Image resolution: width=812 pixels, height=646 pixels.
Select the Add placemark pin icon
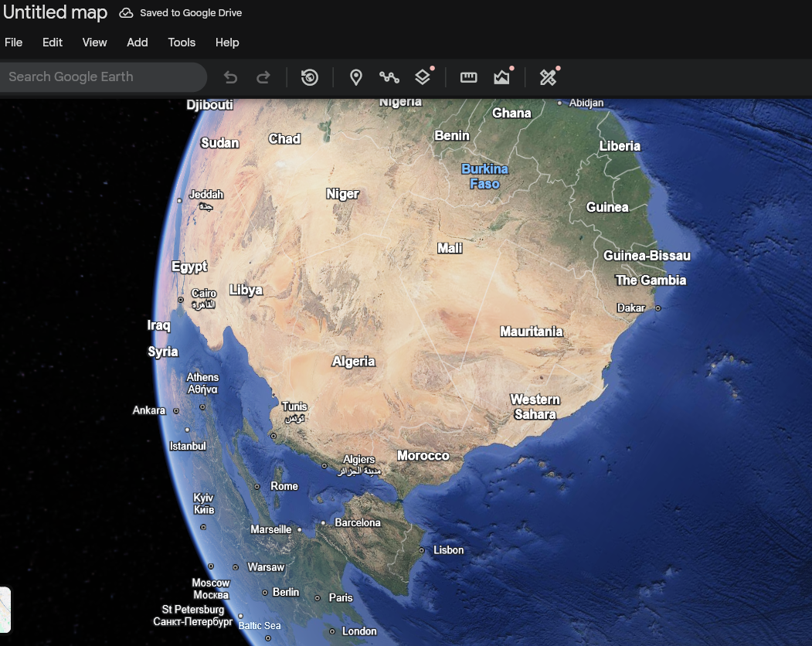point(355,77)
